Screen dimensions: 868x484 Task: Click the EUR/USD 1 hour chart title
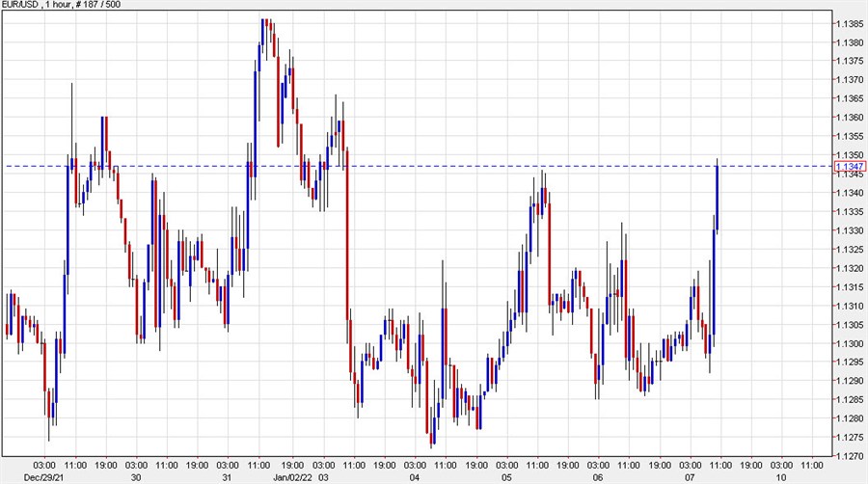tap(61, 5)
